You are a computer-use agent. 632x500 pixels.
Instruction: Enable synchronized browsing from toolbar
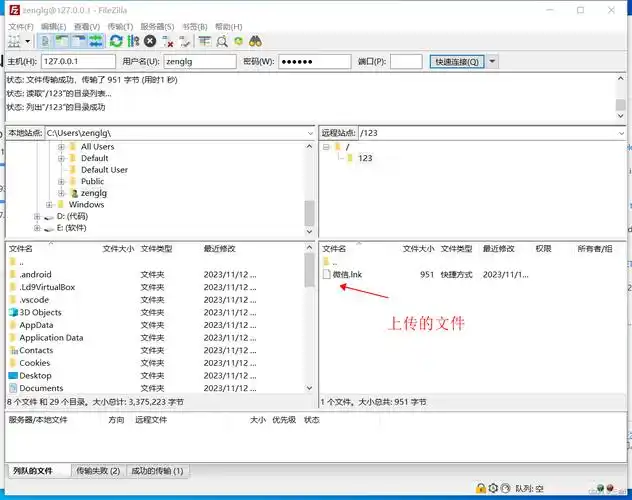(238, 41)
